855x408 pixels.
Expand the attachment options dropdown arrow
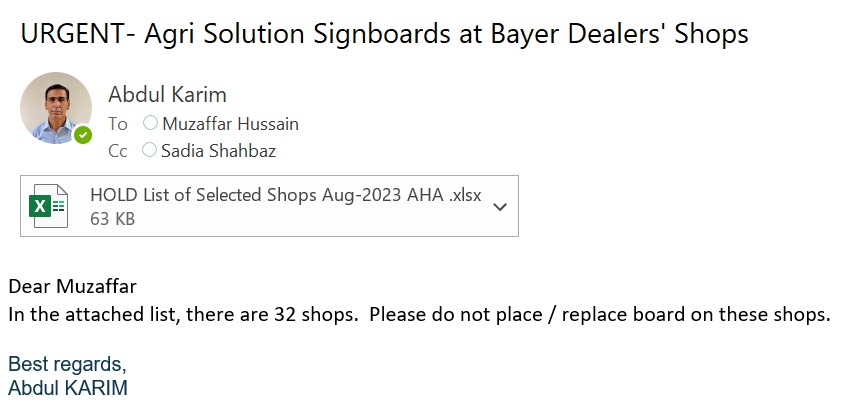coord(500,206)
